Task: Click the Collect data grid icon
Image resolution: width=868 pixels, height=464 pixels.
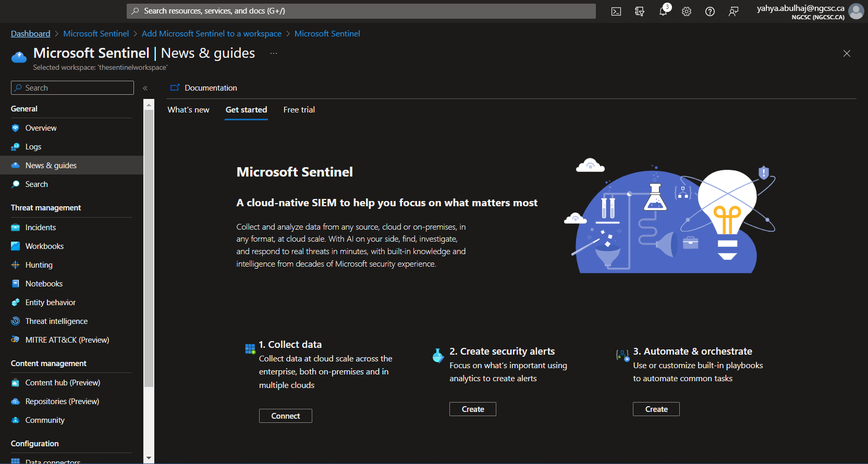Action: 250,349
